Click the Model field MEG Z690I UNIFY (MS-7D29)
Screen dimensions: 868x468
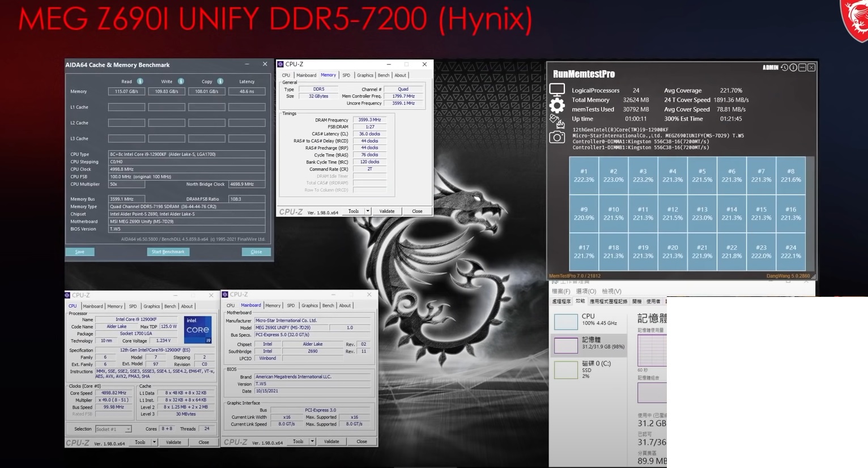(x=291, y=327)
